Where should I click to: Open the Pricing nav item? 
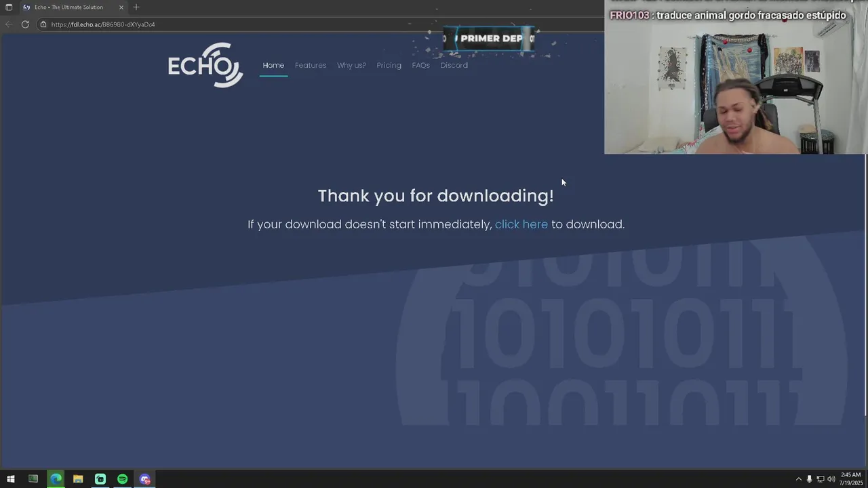coord(389,65)
